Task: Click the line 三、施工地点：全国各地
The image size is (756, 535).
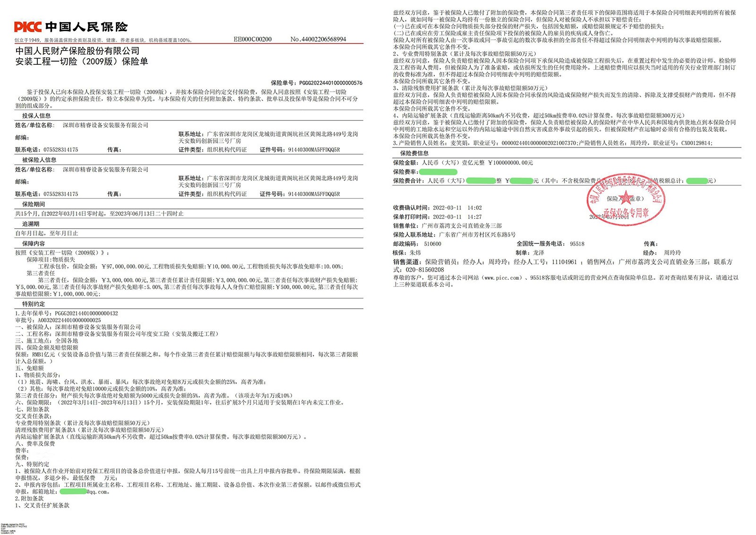Action: (47, 341)
